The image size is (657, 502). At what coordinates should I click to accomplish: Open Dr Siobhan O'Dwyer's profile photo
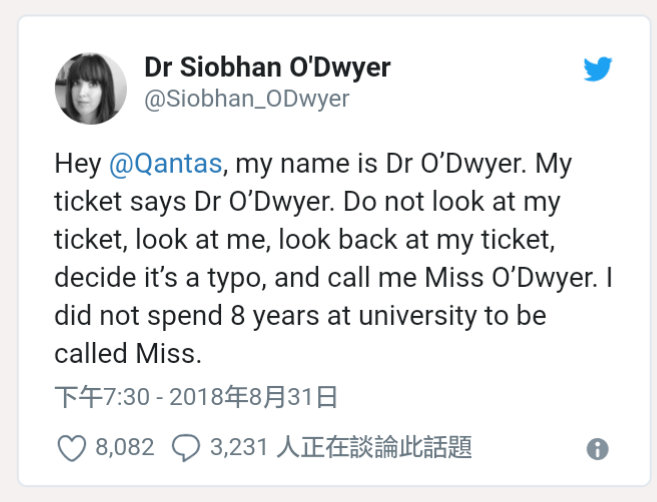coord(90,88)
